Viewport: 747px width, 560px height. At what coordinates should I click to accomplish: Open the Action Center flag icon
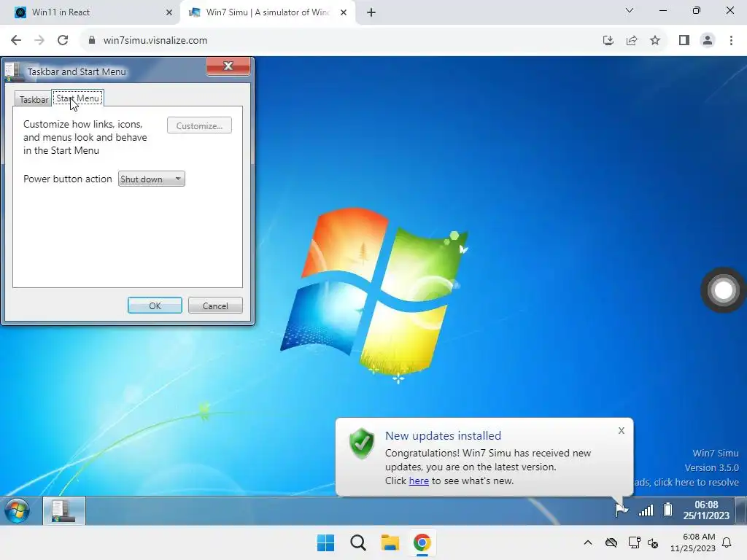click(x=622, y=510)
